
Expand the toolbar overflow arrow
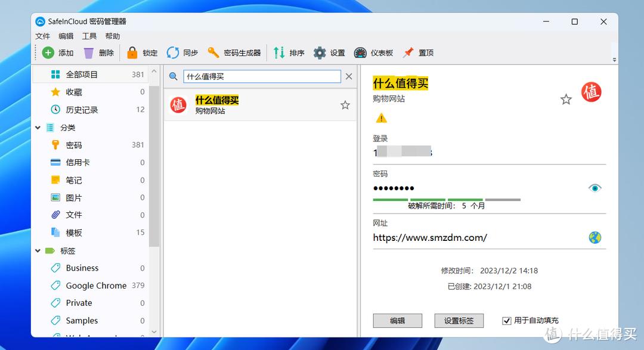coord(614,60)
